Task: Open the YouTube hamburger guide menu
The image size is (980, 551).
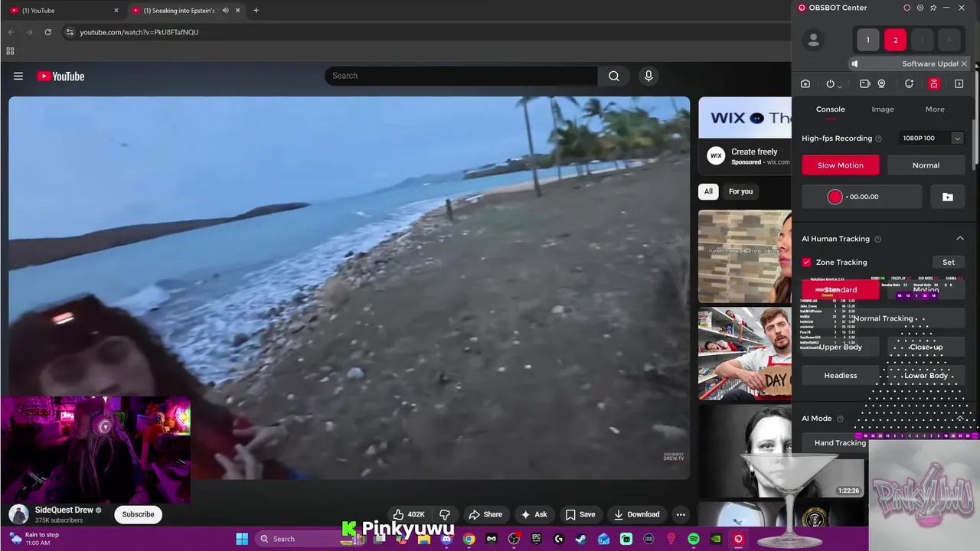Action: click(x=18, y=76)
